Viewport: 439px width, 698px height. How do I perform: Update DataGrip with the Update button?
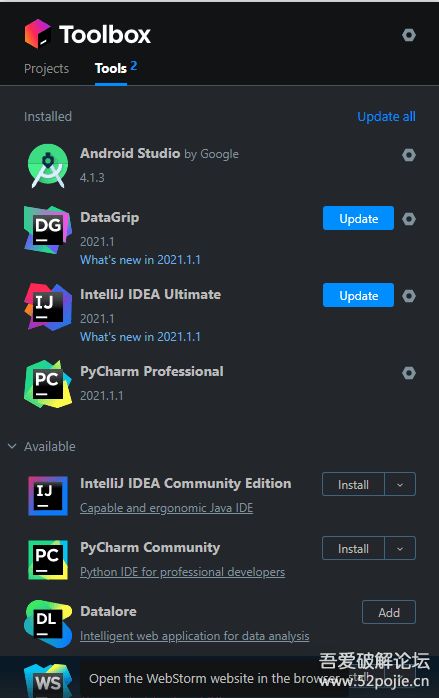(358, 218)
